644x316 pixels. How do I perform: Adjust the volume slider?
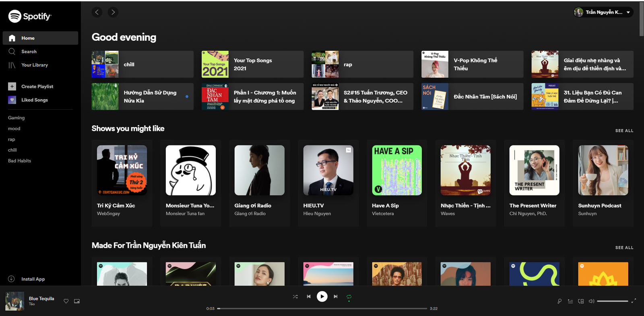[x=613, y=301]
